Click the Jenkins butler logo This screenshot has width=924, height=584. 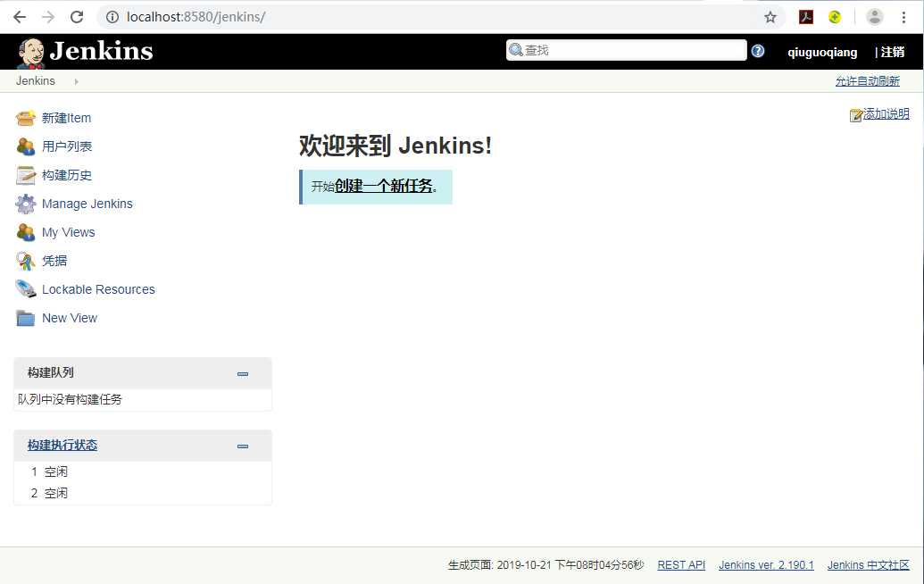(x=31, y=53)
